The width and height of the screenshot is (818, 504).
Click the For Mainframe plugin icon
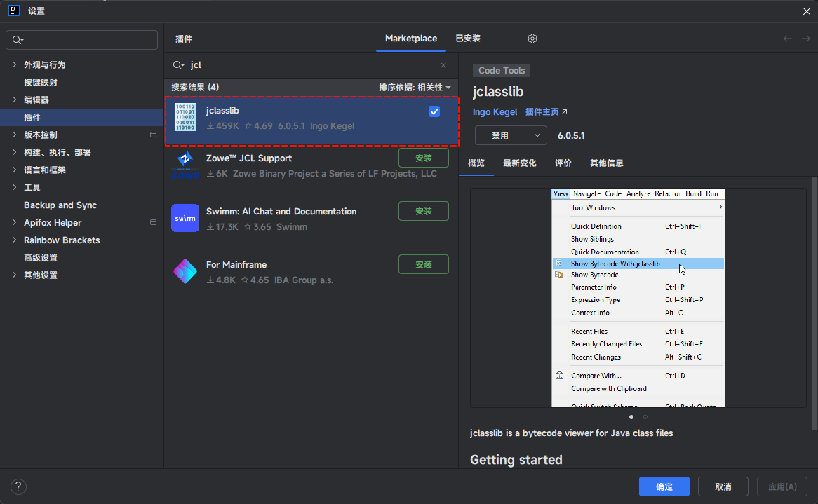pos(185,272)
